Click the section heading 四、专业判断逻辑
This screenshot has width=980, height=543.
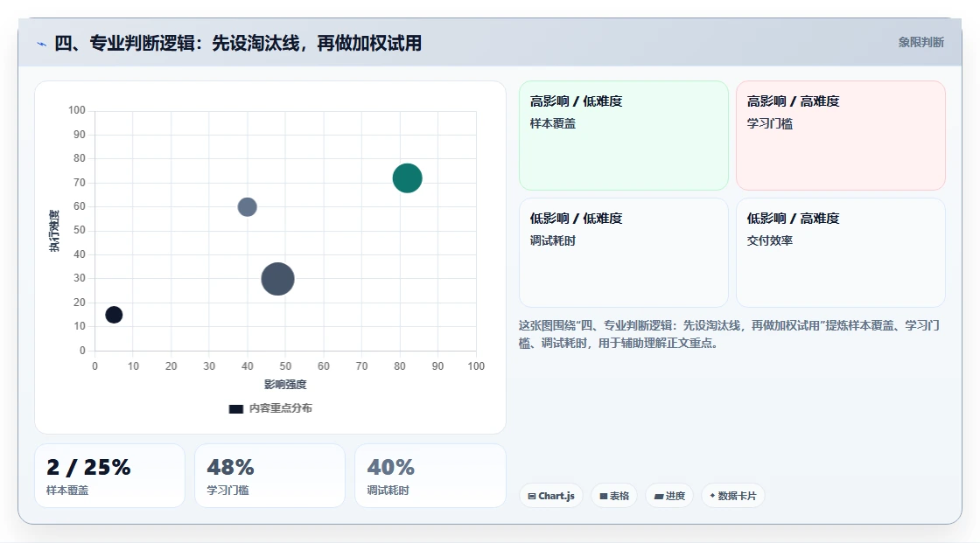[x=237, y=43]
